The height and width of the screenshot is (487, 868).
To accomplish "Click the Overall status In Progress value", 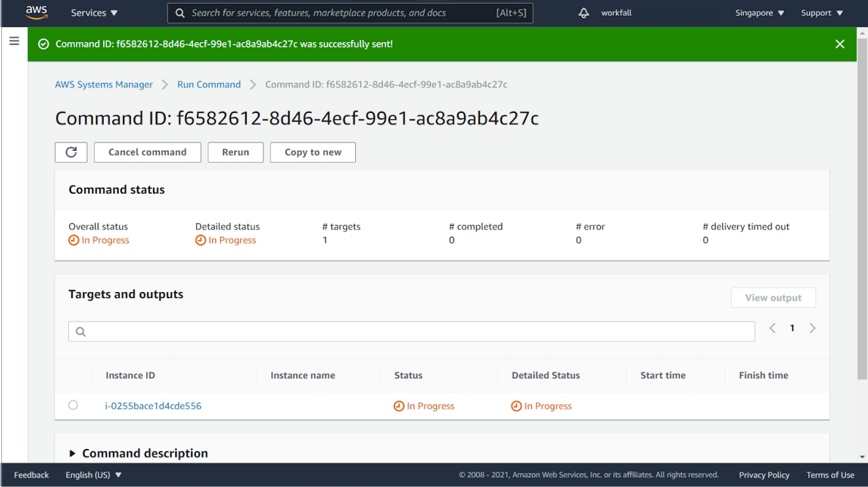I will [x=99, y=240].
